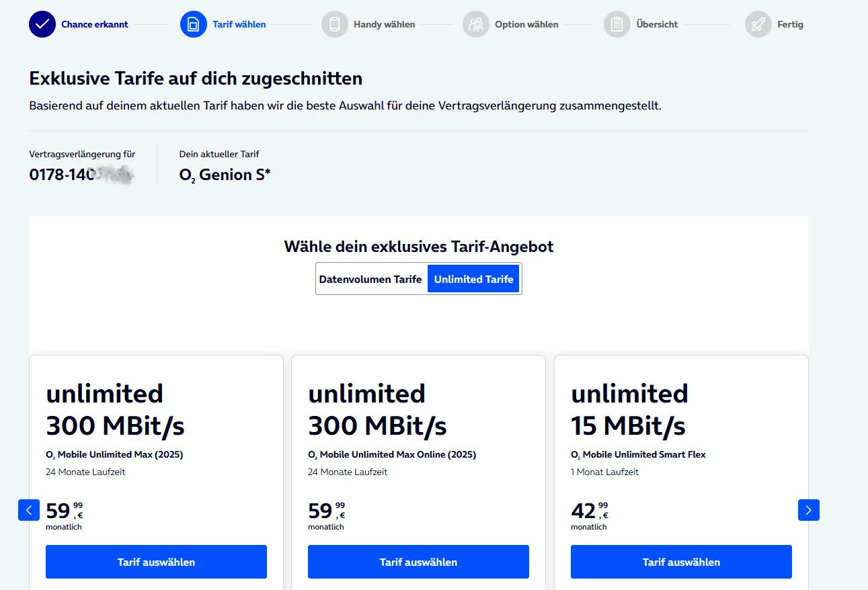Select tariff O2 Mobile Unlimited Max (2025)

(156, 562)
